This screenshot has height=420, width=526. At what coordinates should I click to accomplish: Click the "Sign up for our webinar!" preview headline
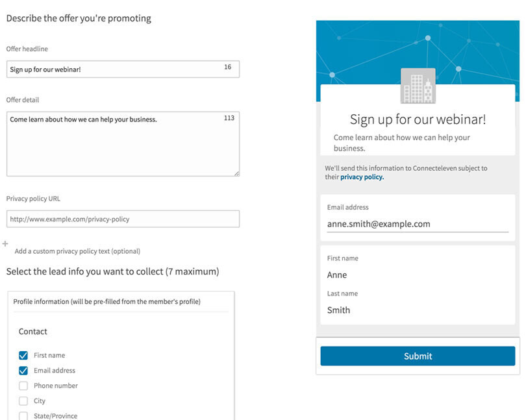(x=419, y=121)
